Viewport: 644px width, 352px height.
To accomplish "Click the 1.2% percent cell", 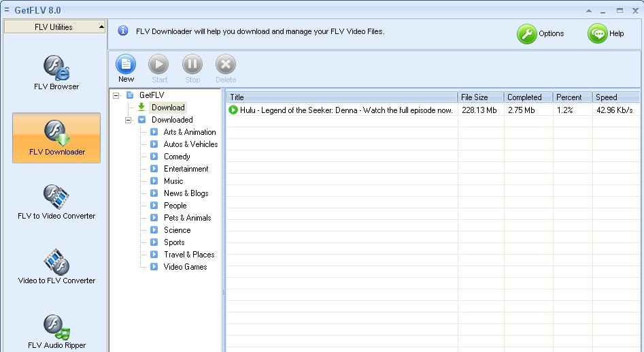I will click(564, 110).
